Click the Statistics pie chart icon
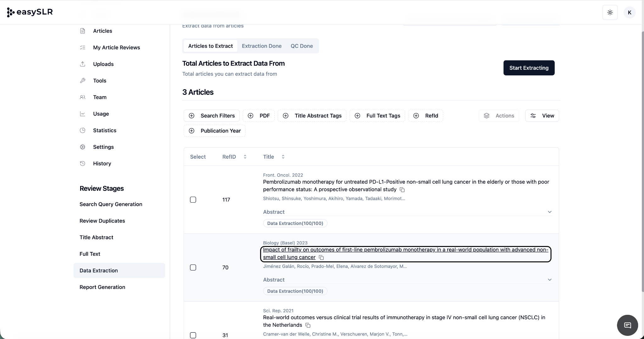Viewport: 644px width, 339px height. click(x=83, y=130)
